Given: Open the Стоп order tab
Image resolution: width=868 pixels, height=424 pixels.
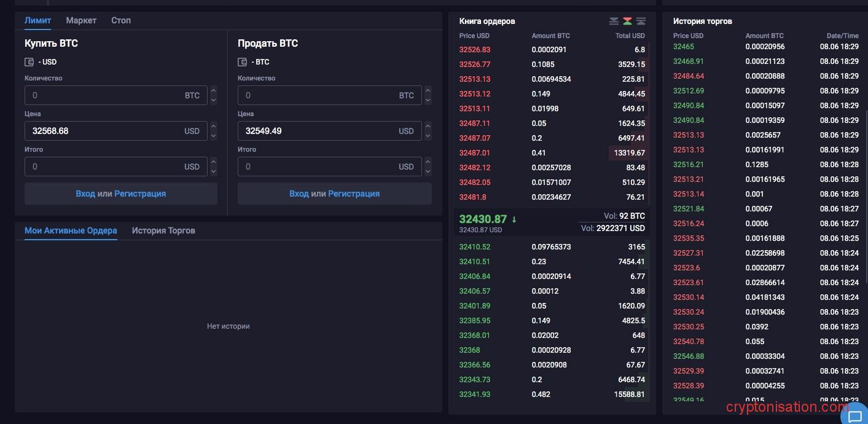Looking at the screenshot, I should [x=121, y=20].
